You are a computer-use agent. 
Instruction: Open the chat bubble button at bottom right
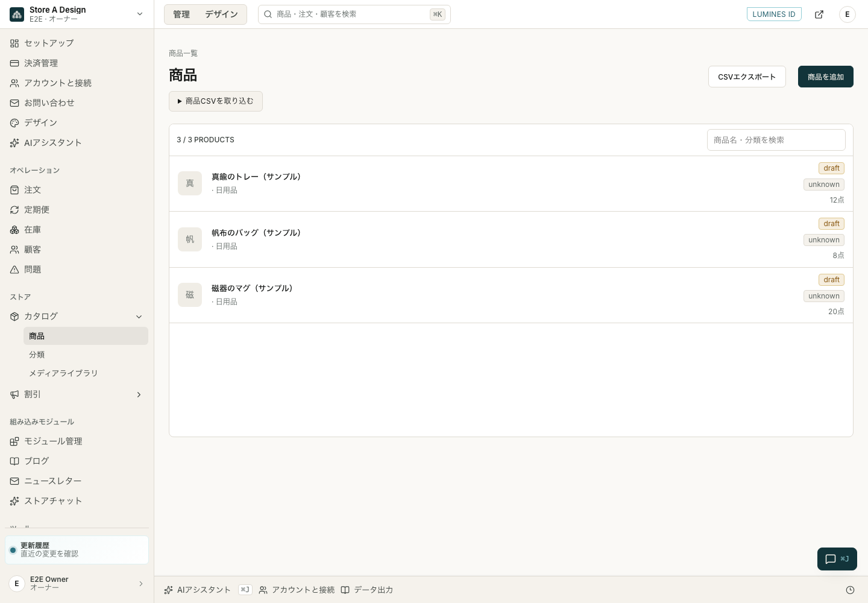coord(837,559)
